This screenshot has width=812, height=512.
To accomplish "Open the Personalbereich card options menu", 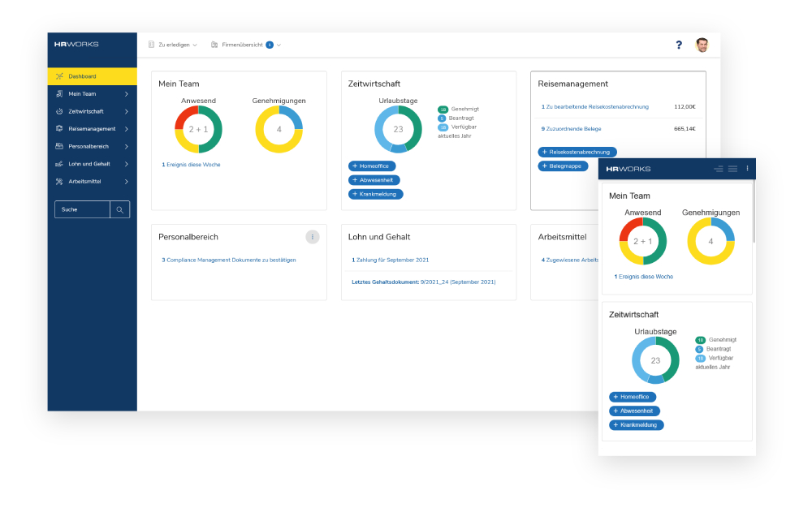I will [x=312, y=236].
